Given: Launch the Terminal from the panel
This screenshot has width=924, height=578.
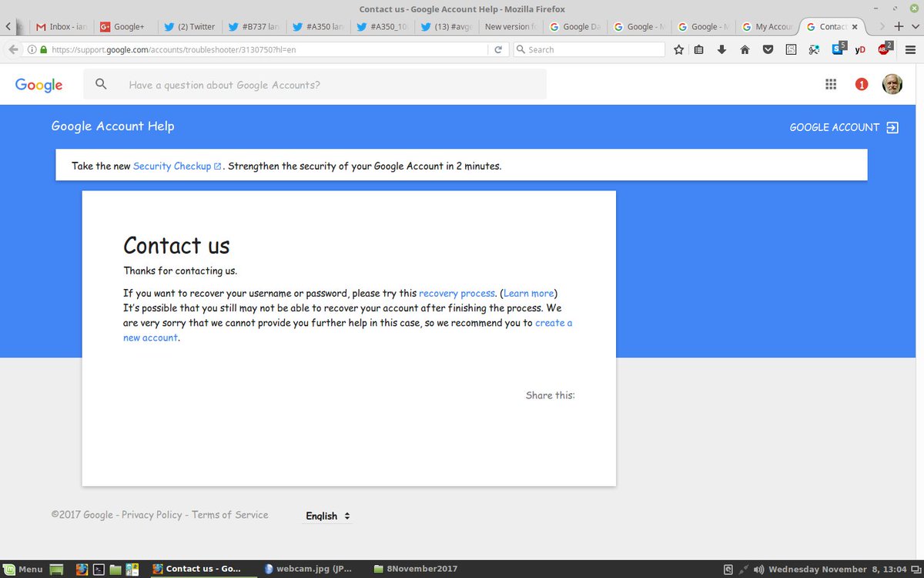Looking at the screenshot, I should point(99,570).
